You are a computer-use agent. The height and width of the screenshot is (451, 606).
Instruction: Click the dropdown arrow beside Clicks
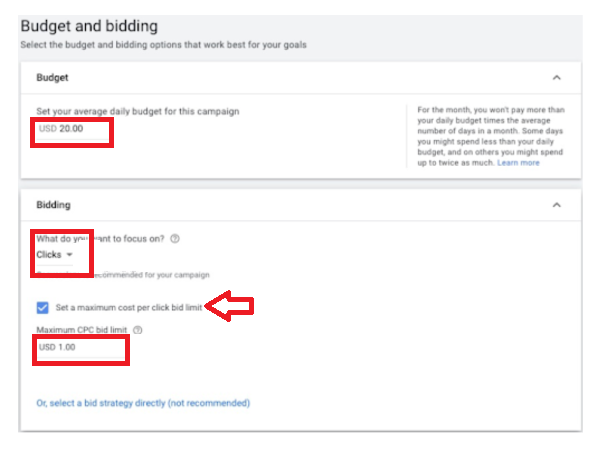click(70, 255)
